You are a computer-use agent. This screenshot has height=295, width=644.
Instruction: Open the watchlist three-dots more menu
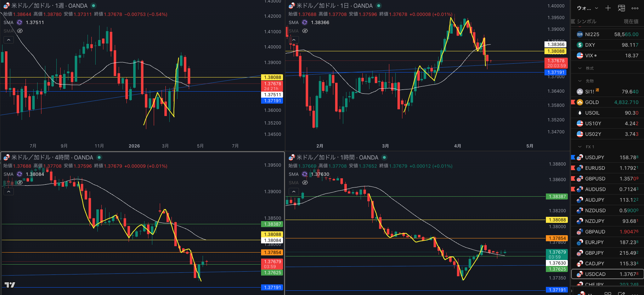635,8
